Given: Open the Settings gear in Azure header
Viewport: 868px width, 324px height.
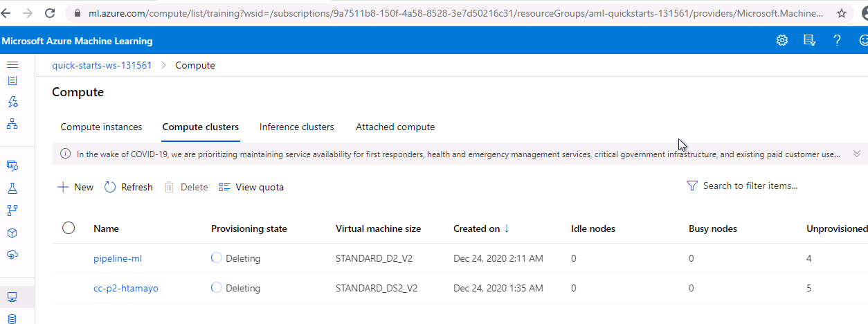Looking at the screenshot, I should [x=782, y=40].
